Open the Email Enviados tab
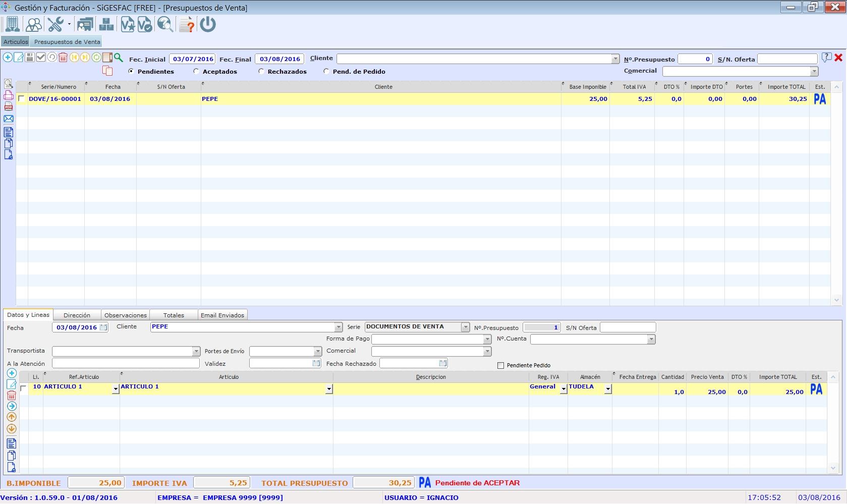847x504 pixels. point(222,315)
